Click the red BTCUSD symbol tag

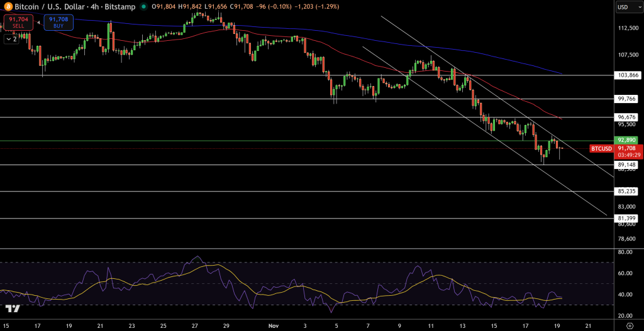tap(601, 148)
